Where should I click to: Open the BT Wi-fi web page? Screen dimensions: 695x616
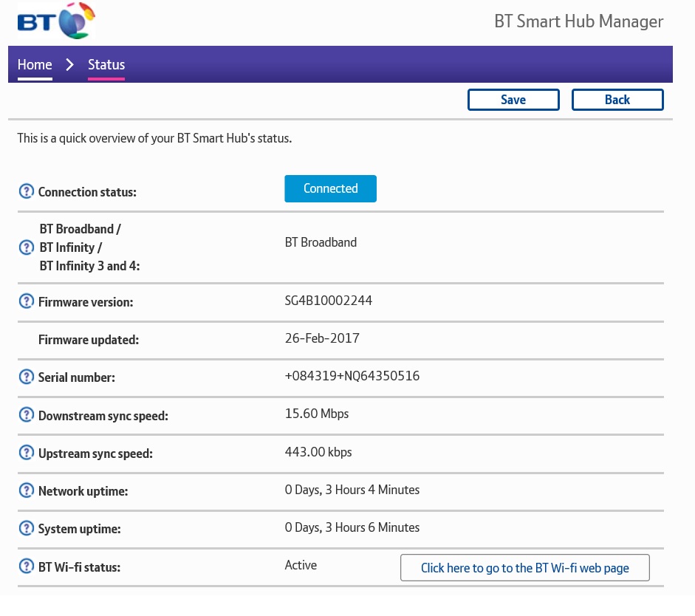pyautogui.click(x=524, y=568)
